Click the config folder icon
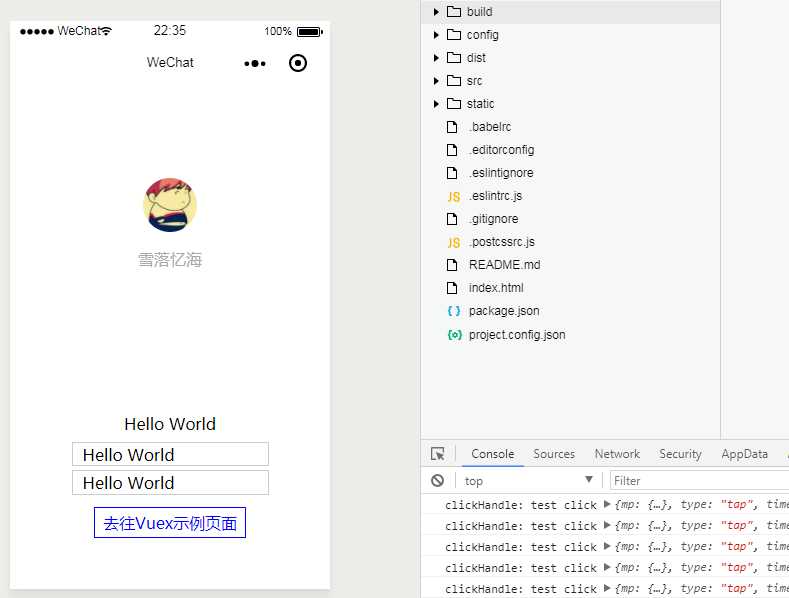 pos(454,35)
